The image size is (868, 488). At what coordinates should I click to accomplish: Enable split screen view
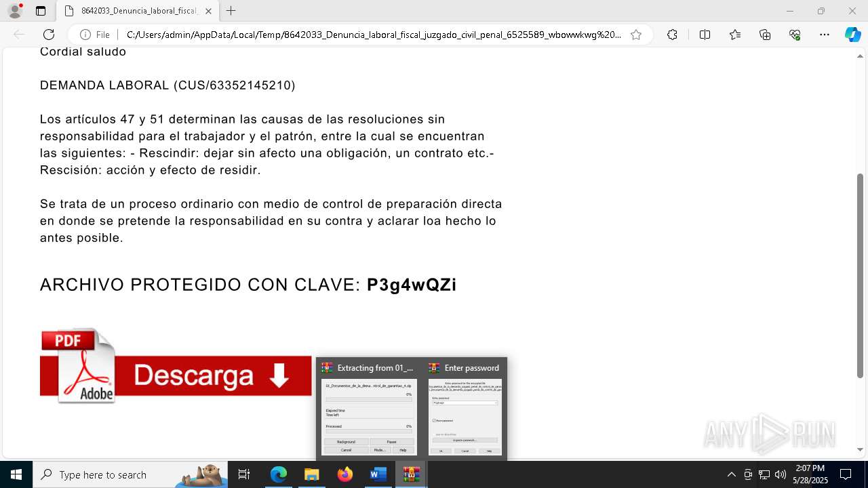[705, 35]
